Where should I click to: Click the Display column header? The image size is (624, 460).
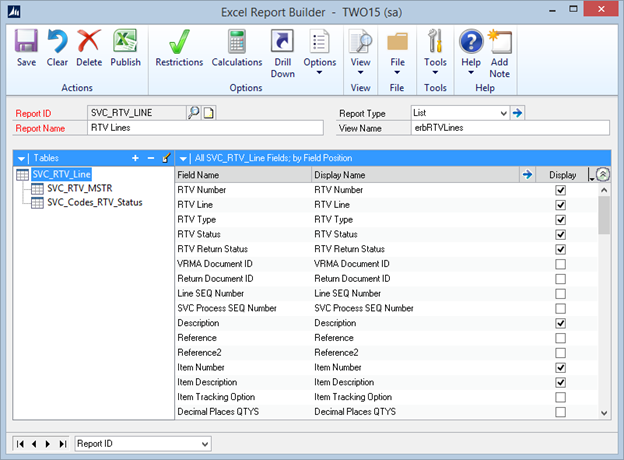(x=562, y=175)
